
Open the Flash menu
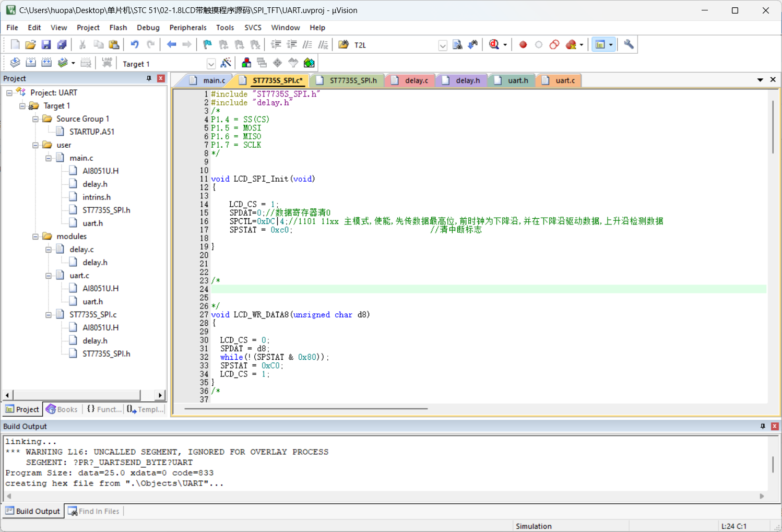(x=118, y=28)
